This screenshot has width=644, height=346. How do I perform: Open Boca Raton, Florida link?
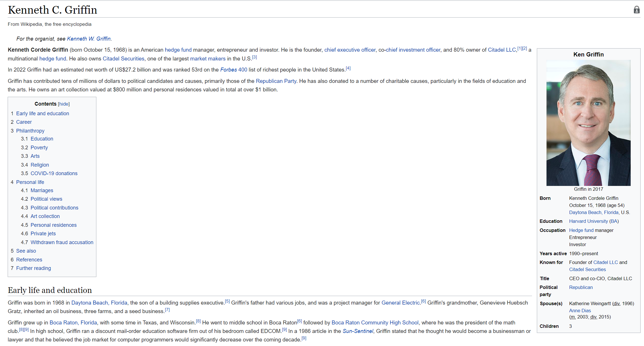pos(73,323)
